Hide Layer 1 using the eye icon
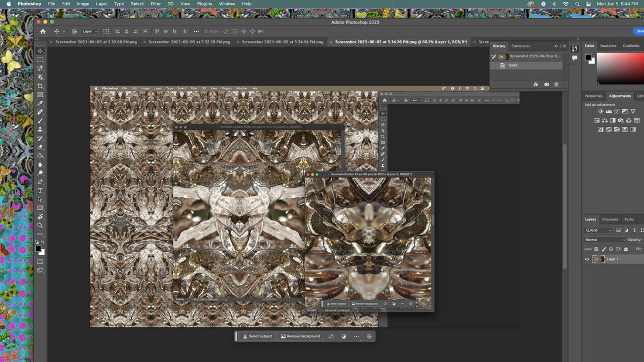Viewport: 644px width, 362px height. 587,259
